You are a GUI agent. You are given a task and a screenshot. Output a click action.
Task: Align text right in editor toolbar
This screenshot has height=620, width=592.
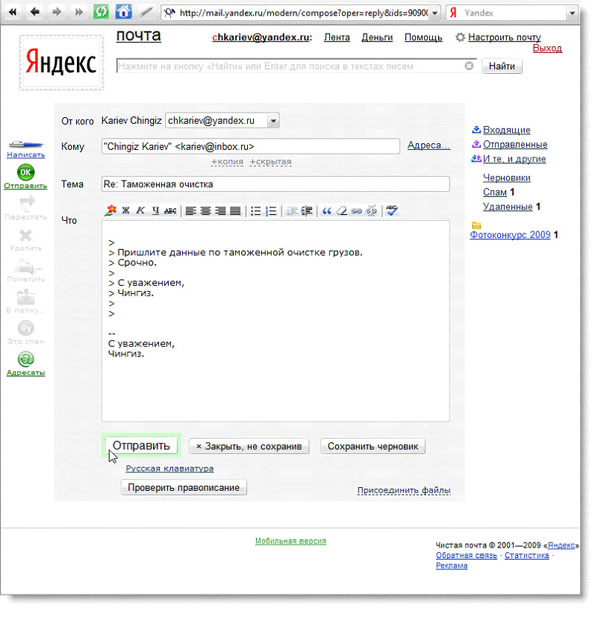(x=220, y=211)
